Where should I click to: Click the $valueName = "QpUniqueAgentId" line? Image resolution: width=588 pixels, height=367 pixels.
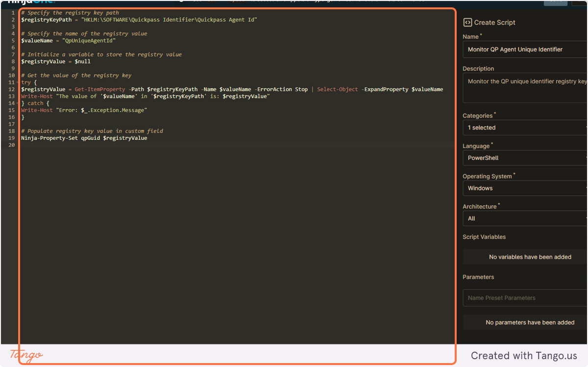coord(68,41)
